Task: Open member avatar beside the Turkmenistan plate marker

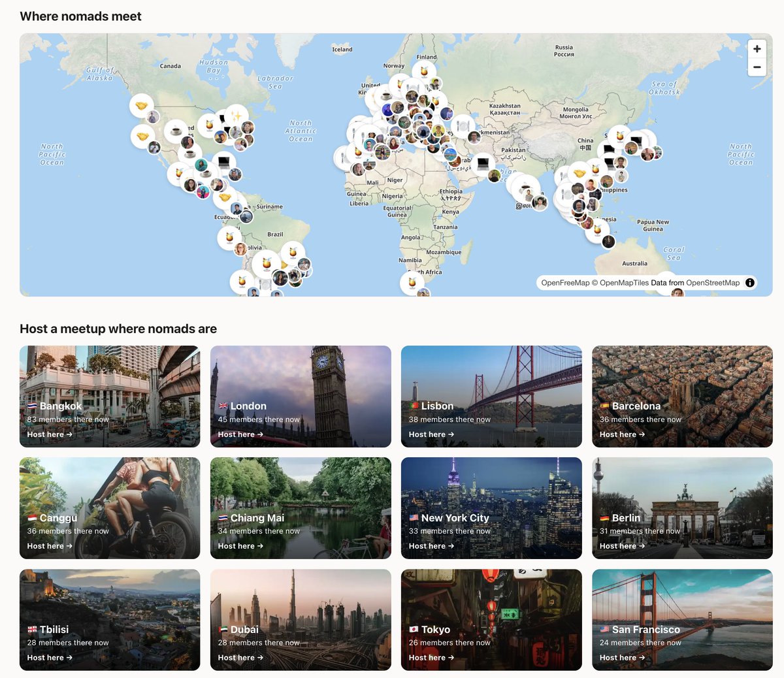Action: click(x=474, y=138)
